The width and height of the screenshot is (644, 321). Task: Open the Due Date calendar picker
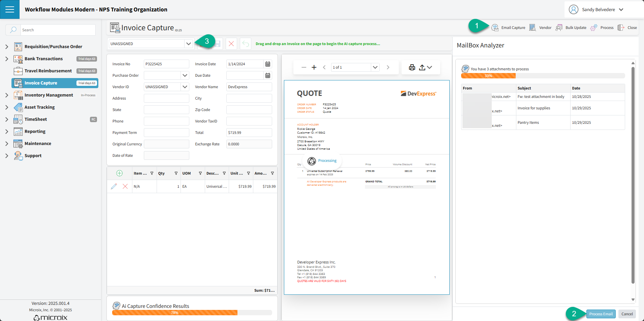268,75
